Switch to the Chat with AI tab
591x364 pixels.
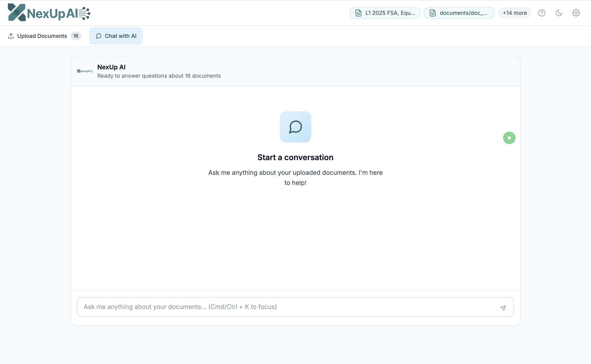click(x=116, y=36)
